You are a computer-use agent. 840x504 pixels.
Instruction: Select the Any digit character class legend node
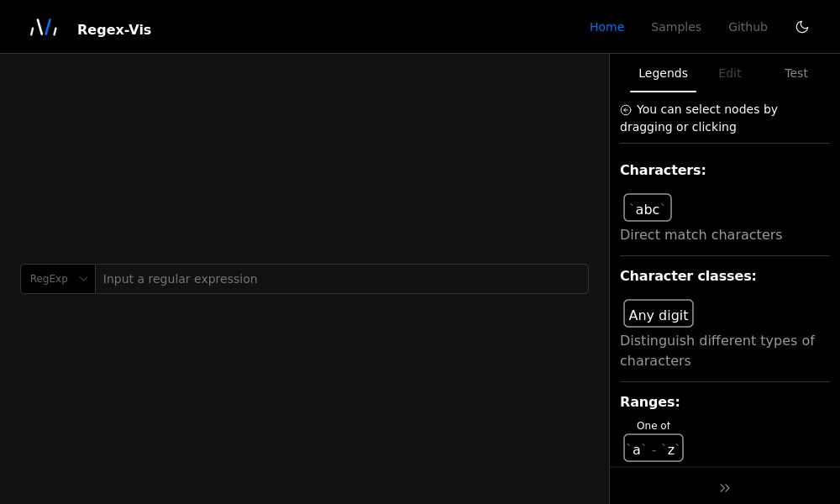tap(659, 313)
